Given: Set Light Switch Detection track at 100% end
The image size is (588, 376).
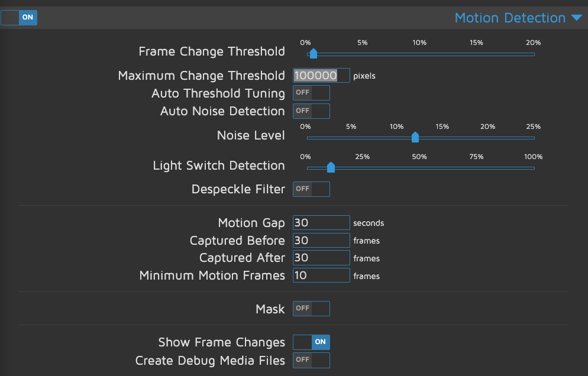Looking at the screenshot, I should [x=534, y=168].
